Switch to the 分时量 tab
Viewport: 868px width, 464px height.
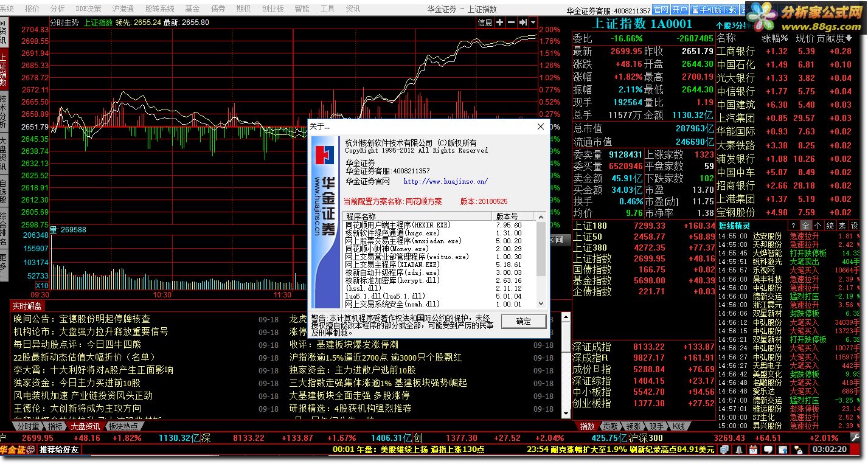point(29,426)
